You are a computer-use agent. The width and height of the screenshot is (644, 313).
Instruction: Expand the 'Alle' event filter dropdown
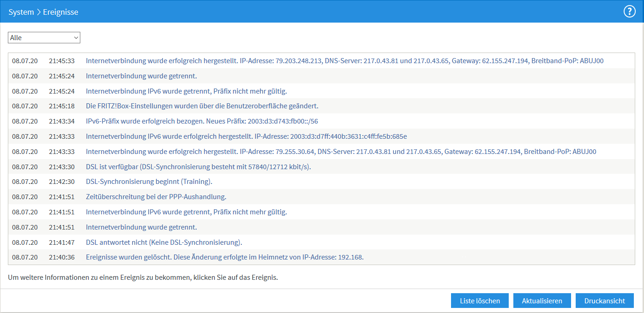[x=44, y=37]
